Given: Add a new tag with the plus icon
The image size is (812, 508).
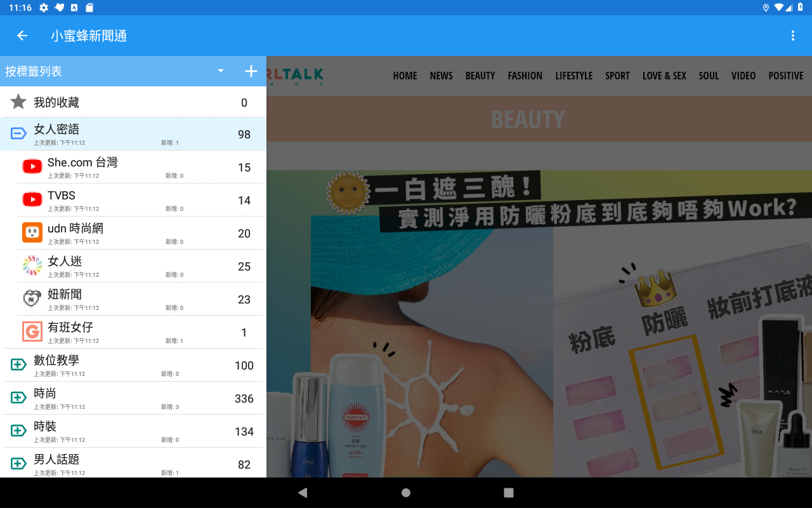Looking at the screenshot, I should [x=251, y=71].
